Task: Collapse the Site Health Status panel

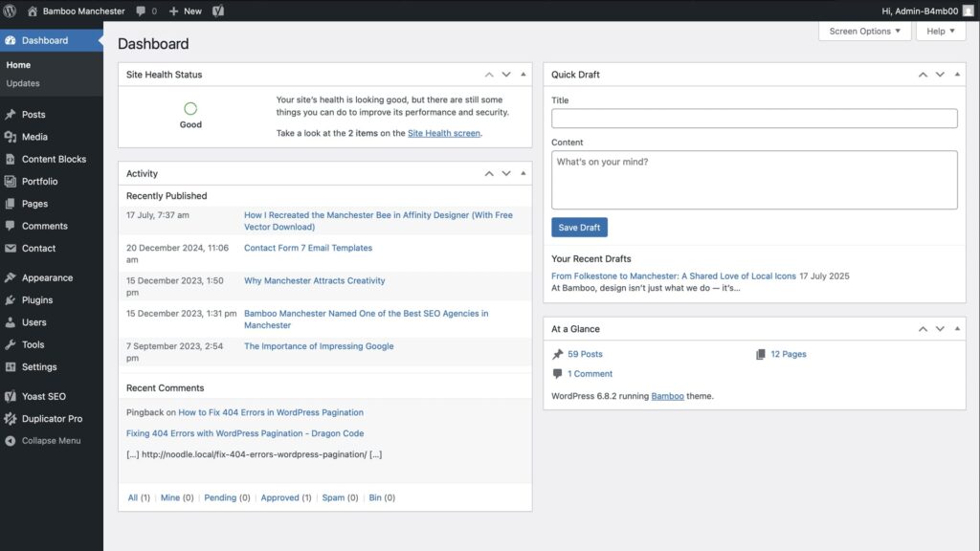Action: tap(523, 75)
